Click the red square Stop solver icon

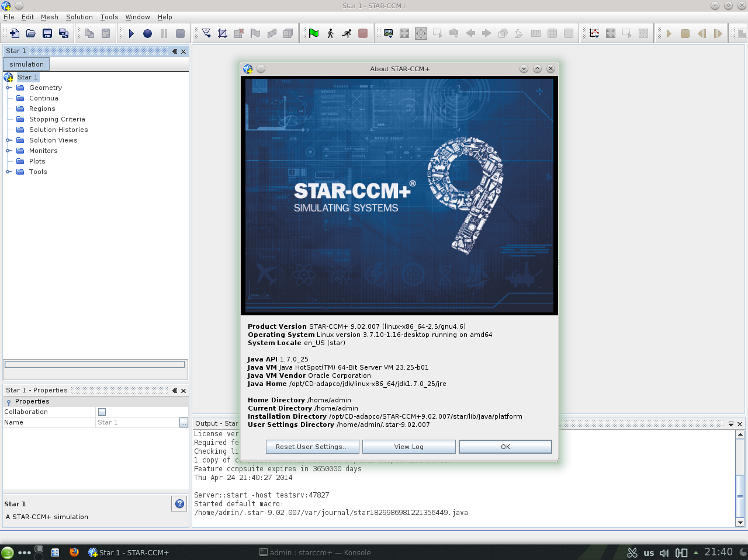[x=363, y=33]
